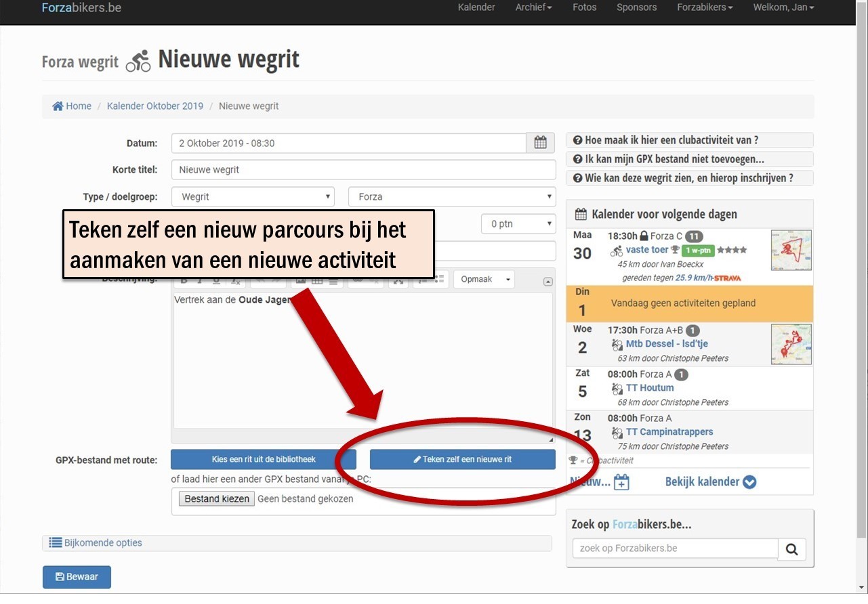The image size is (868, 604).
Task: Open the Forzabikers.be site logo link
Action: click(x=81, y=8)
